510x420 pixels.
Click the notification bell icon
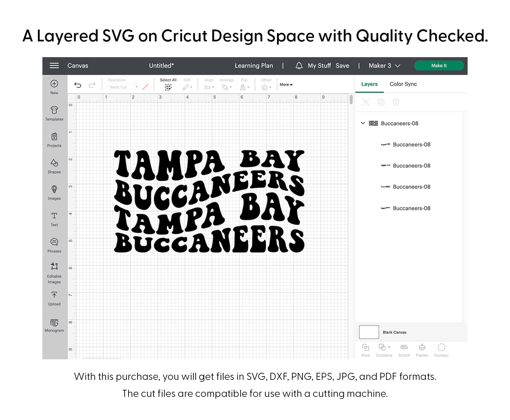pos(299,66)
